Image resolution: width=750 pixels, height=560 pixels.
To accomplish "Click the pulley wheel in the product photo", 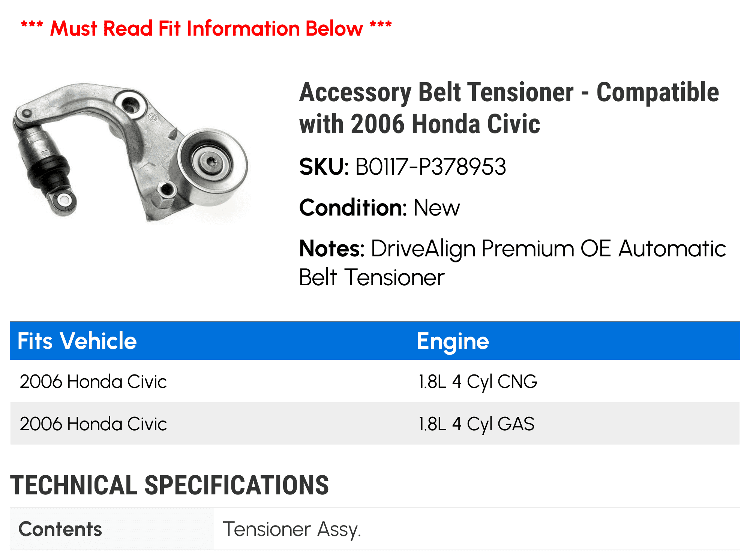I will (212, 167).
